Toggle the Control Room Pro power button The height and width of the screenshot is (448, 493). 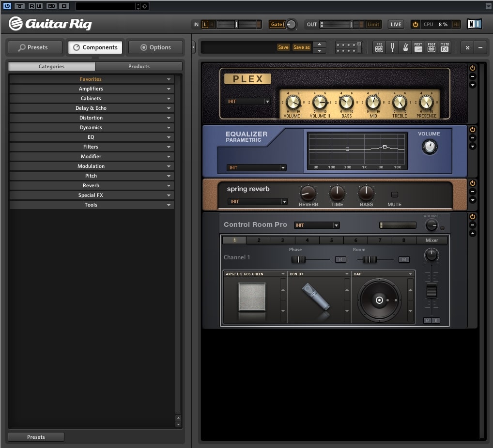pos(472,216)
